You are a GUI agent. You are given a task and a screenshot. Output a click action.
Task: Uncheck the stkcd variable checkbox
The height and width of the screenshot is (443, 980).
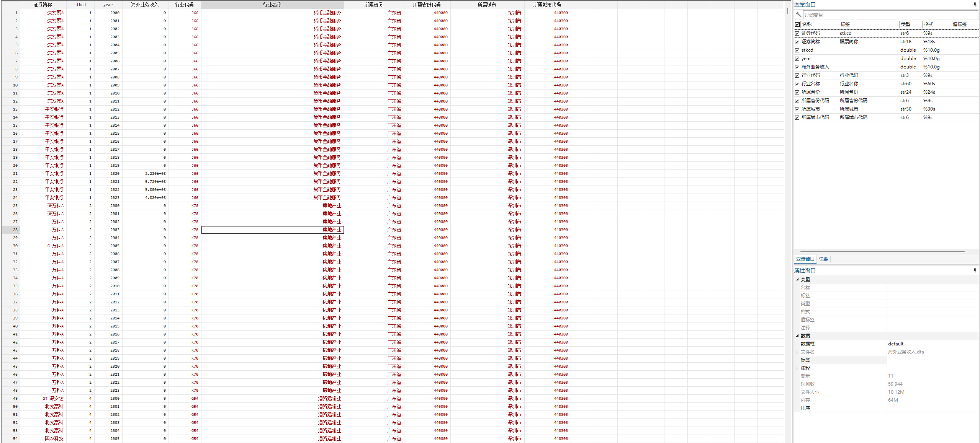click(x=797, y=50)
